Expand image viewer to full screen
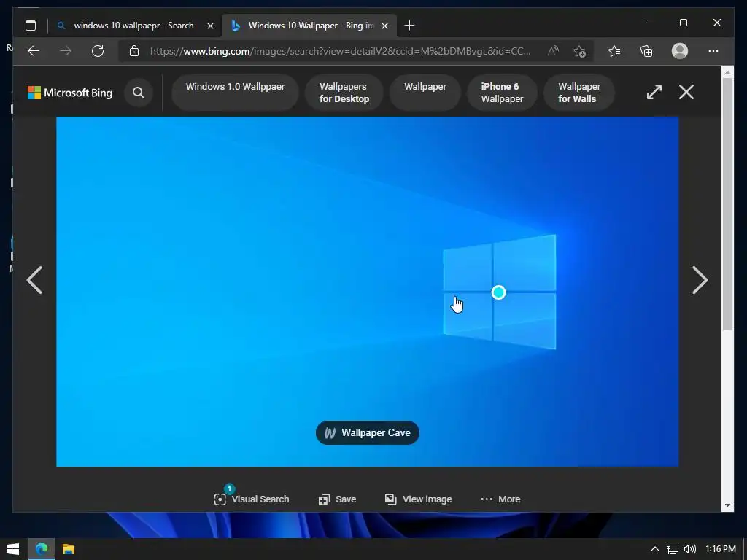747x560 pixels. [x=654, y=92]
